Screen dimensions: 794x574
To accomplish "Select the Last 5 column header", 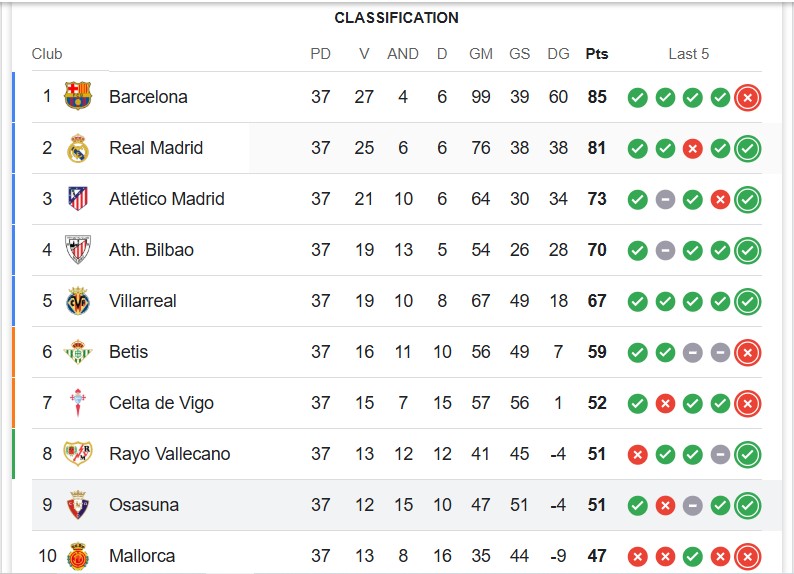I will pos(688,54).
